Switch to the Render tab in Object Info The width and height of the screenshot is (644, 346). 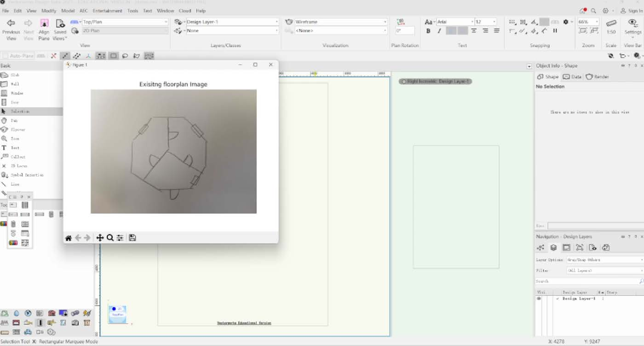pyautogui.click(x=597, y=77)
